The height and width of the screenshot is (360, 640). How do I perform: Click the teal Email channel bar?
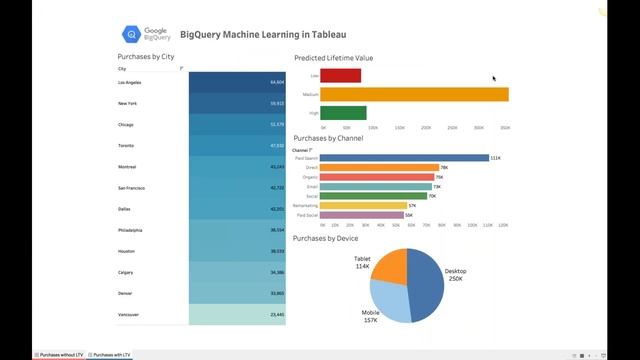pos(376,187)
